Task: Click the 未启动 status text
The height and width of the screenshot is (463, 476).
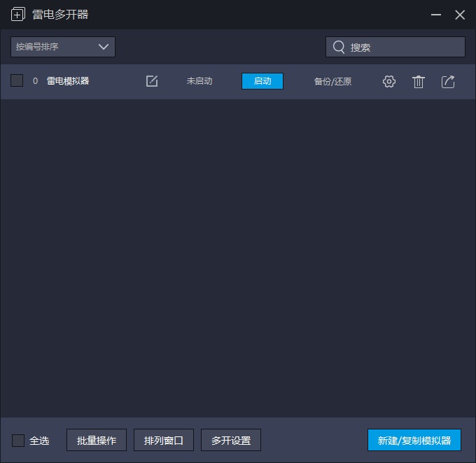Action: 199,81
